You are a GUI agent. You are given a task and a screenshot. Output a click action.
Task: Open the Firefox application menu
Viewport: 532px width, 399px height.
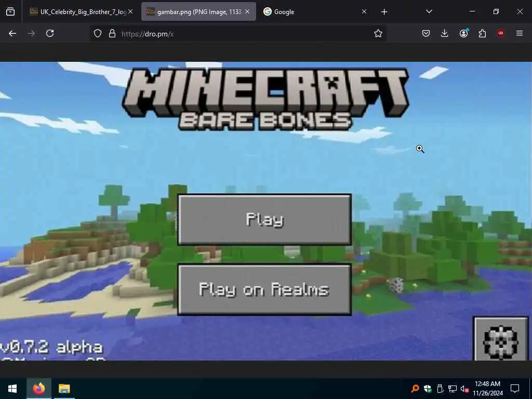pos(520,33)
